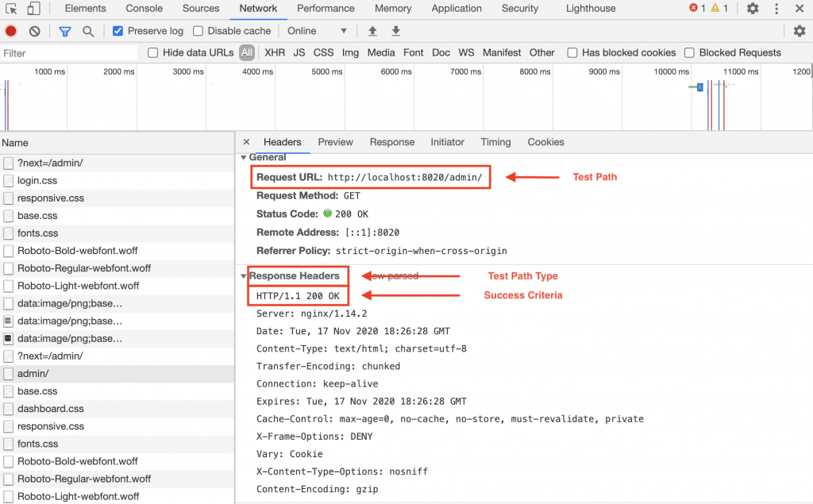Check Hide data URLs
This screenshot has height=504, width=813.
(x=152, y=53)
